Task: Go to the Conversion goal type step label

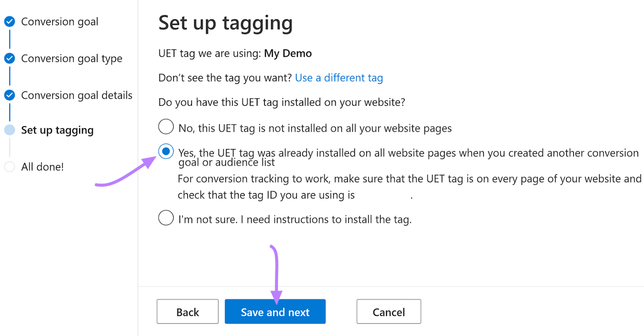Action: (72, 59)
